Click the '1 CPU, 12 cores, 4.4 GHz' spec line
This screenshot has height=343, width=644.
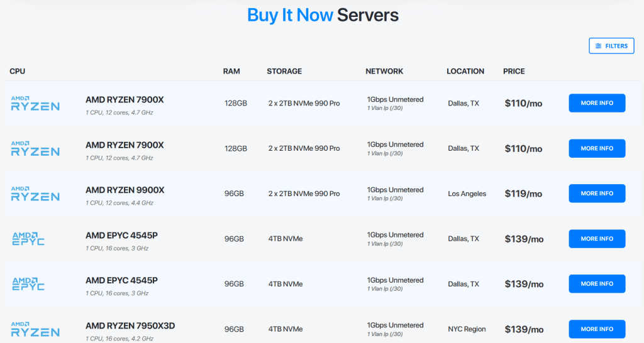point(119,203)
